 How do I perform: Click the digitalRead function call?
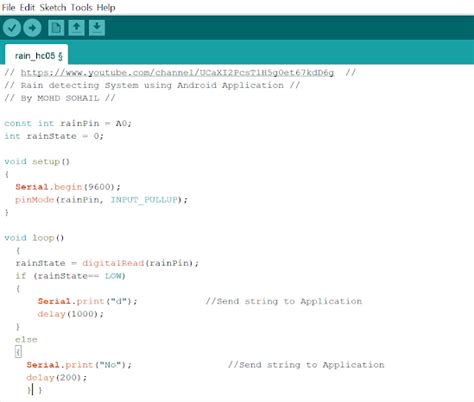113,263
